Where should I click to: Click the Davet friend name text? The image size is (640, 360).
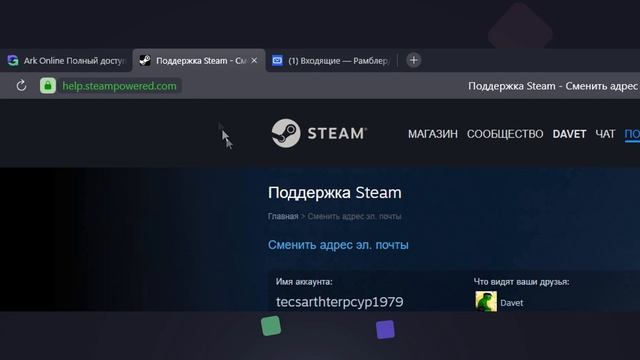pyautogui.click(x=511, y=303)
